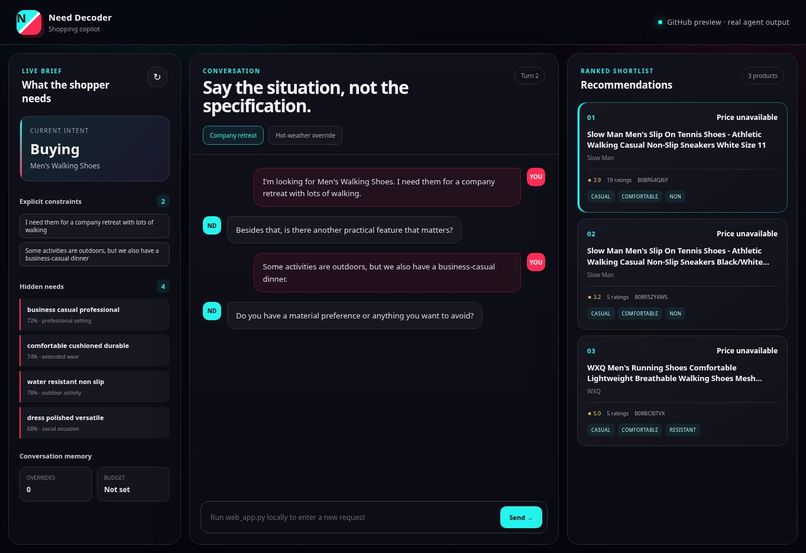Open recommendation 01 Slow Man White Size 11
806x553 pixels.
(682, 157)
